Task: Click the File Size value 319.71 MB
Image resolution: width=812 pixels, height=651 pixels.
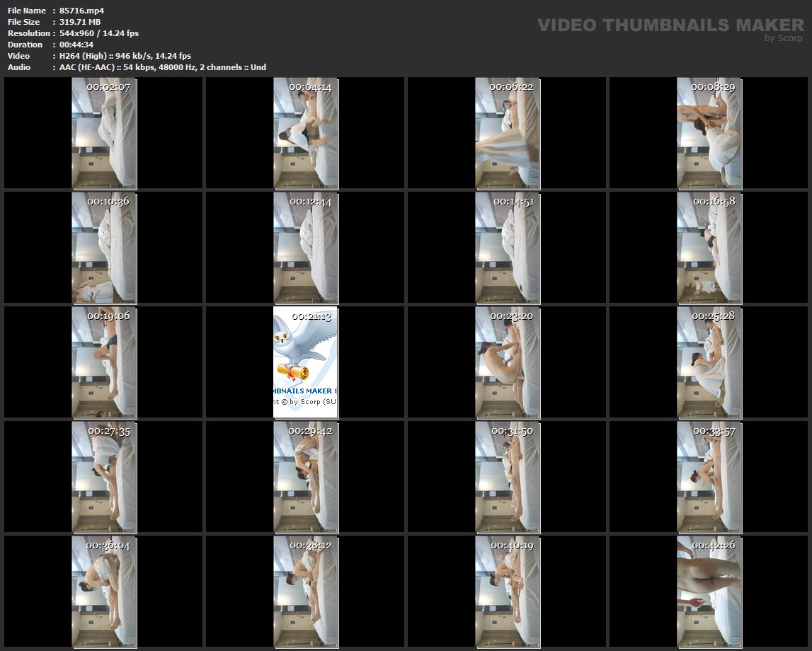Action: coord(80,22)
